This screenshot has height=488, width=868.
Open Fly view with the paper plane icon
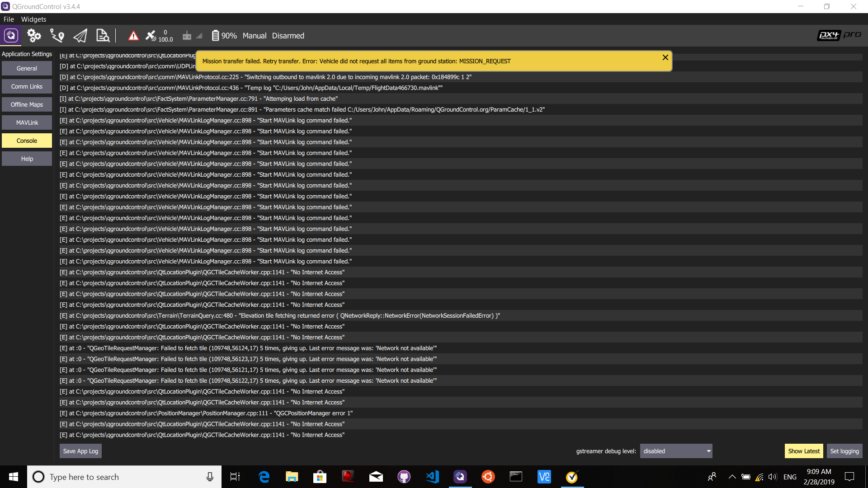pyautogui.click(x=80, y=35)
